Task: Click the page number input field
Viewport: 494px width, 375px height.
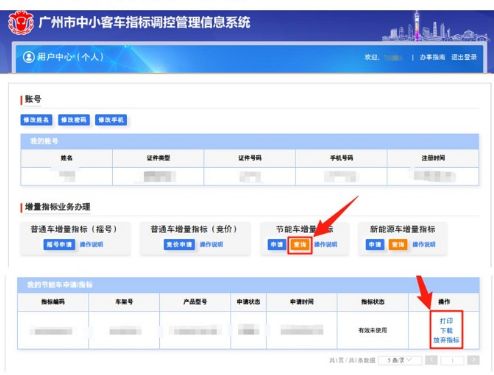Action: tap(452, 360)
